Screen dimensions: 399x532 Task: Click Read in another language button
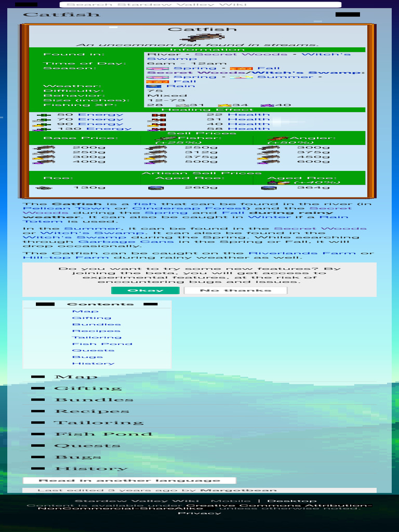[x=129, y=481]
